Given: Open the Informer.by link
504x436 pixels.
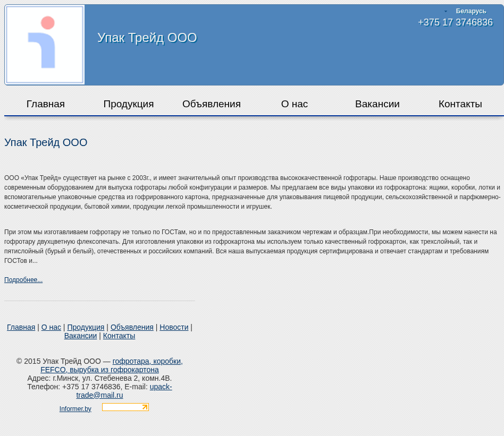Looking at the screenshot, I should point(75,409).
